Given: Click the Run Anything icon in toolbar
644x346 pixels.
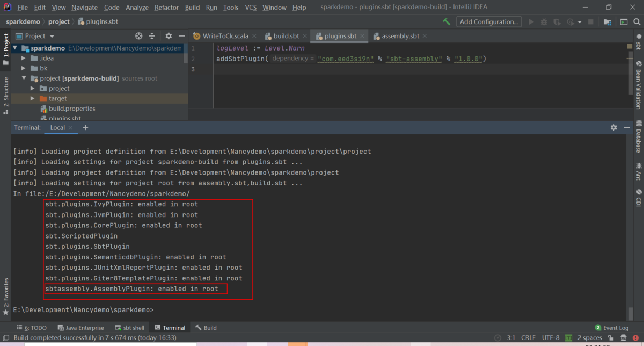Looking at the screenshot, I should [624, 22].
